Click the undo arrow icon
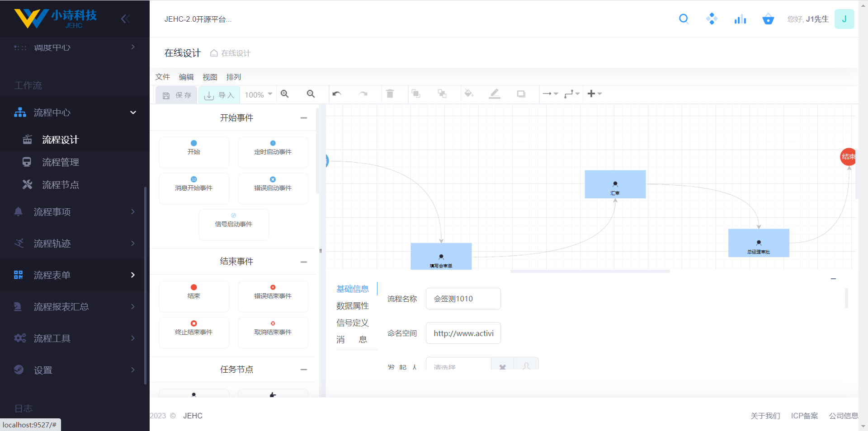868x431 pixels. point(336,94)
